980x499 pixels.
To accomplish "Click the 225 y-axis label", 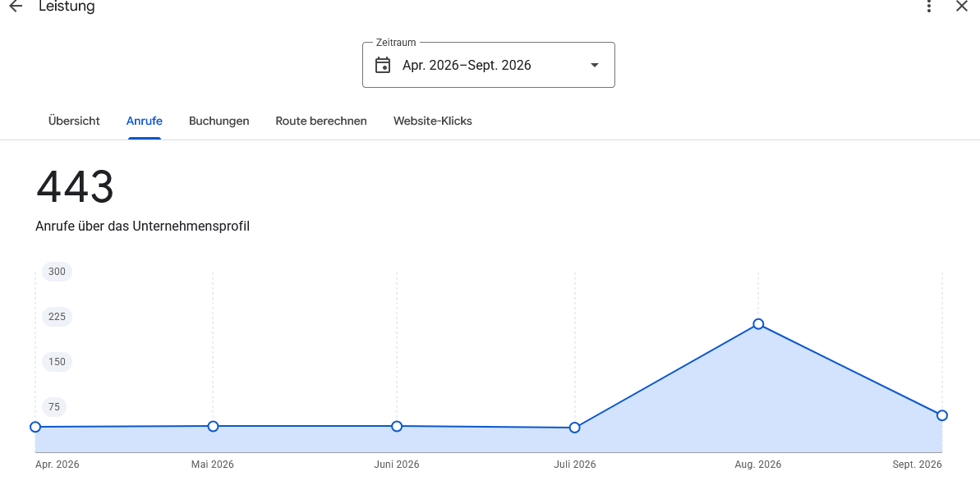I will [57, 317].
